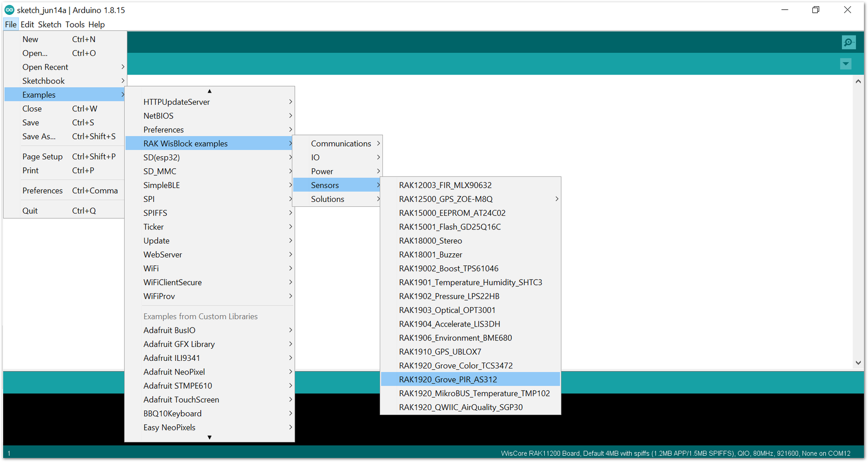This screenshot has height=462, width=868.
Task: Choose New from the File menu
Action: pos(64,39)
